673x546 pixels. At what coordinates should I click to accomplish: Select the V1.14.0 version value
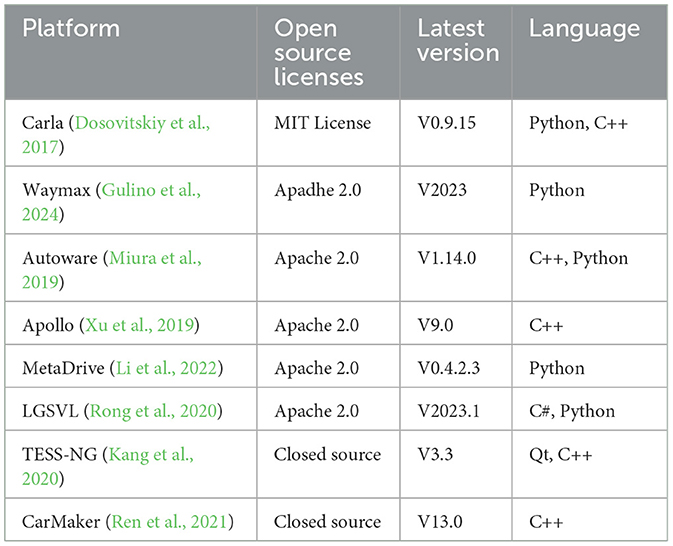[x=447, y=258]
